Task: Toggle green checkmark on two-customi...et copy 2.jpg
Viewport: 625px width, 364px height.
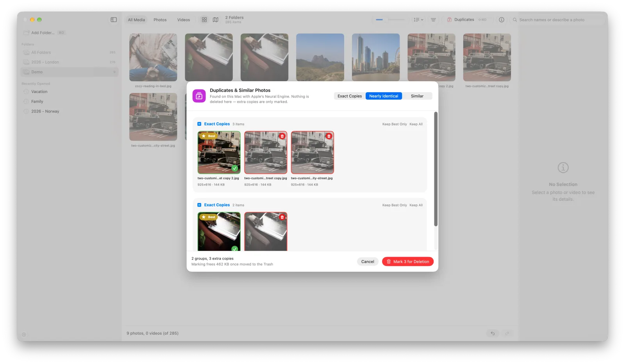Action: 235,168
